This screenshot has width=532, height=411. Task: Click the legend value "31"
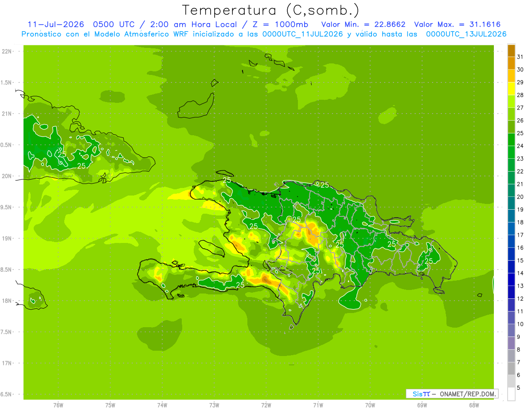pos(520,57)
